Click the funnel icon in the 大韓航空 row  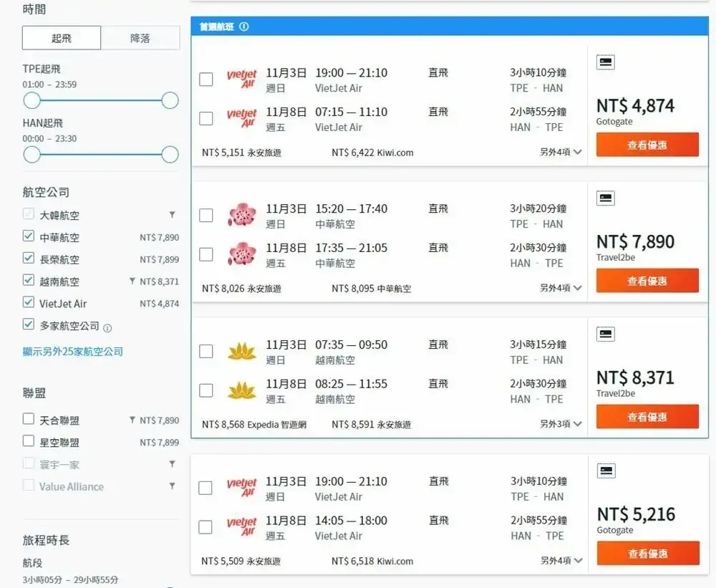(x=172, y=215)
